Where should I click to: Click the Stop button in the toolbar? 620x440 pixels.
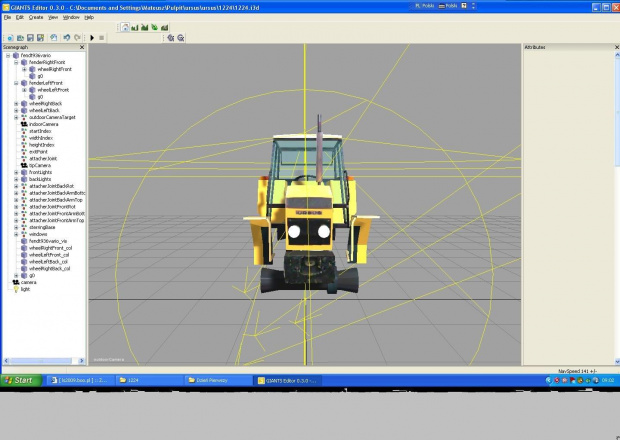click(102, 37)
